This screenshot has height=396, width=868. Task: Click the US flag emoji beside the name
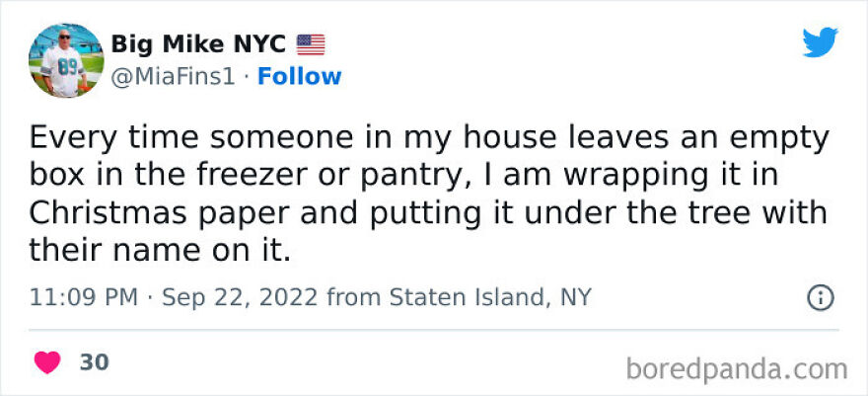click(311, 44)
